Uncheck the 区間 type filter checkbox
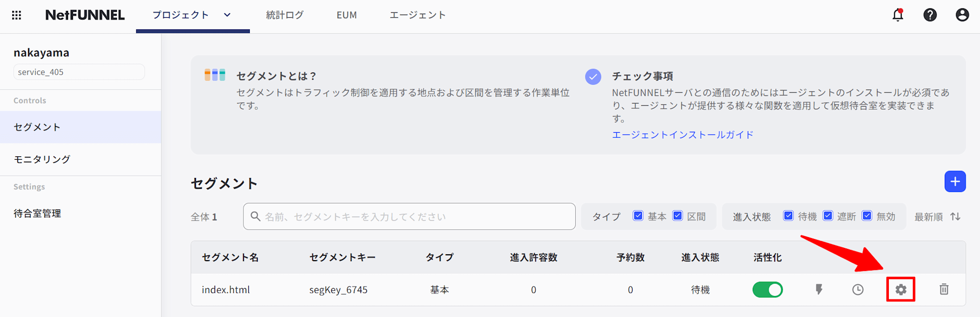Image resolution: width=980 pixels, height=317 pixels. point(678,216)
